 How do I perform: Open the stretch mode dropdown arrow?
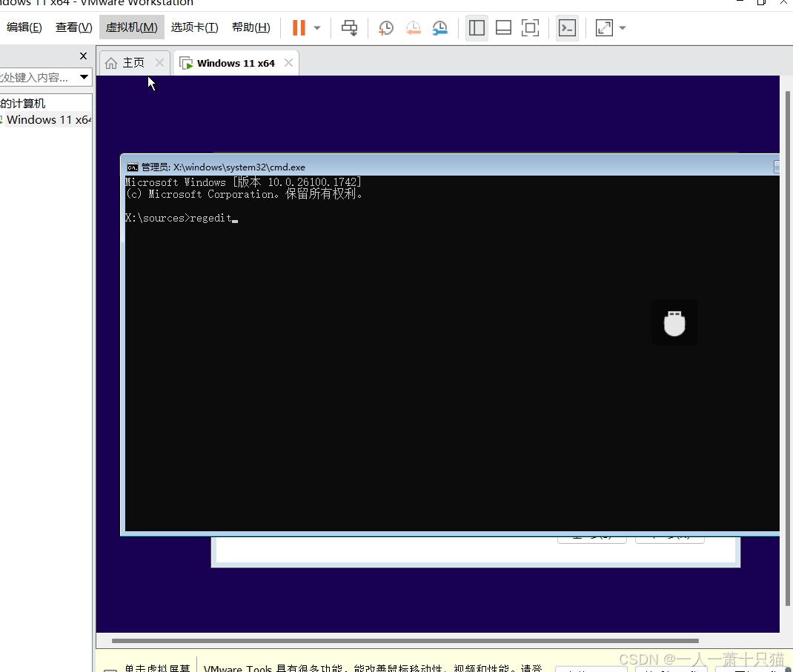pyautogui.click(x=623, y=28)
